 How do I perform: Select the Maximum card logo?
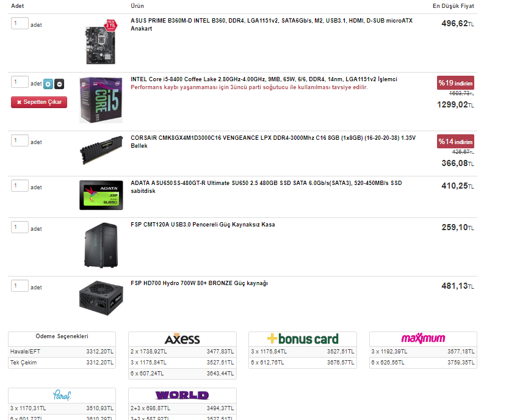coord(423,338)
